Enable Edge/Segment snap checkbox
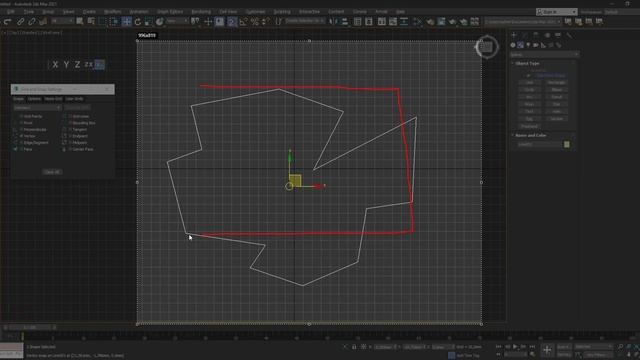640x360 pixels. 21,142
